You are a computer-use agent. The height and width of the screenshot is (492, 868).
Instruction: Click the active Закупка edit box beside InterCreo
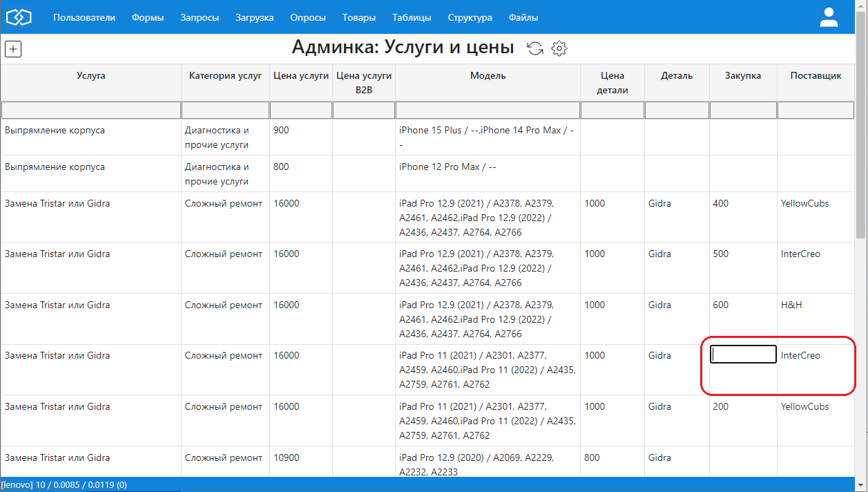(744, 354)
